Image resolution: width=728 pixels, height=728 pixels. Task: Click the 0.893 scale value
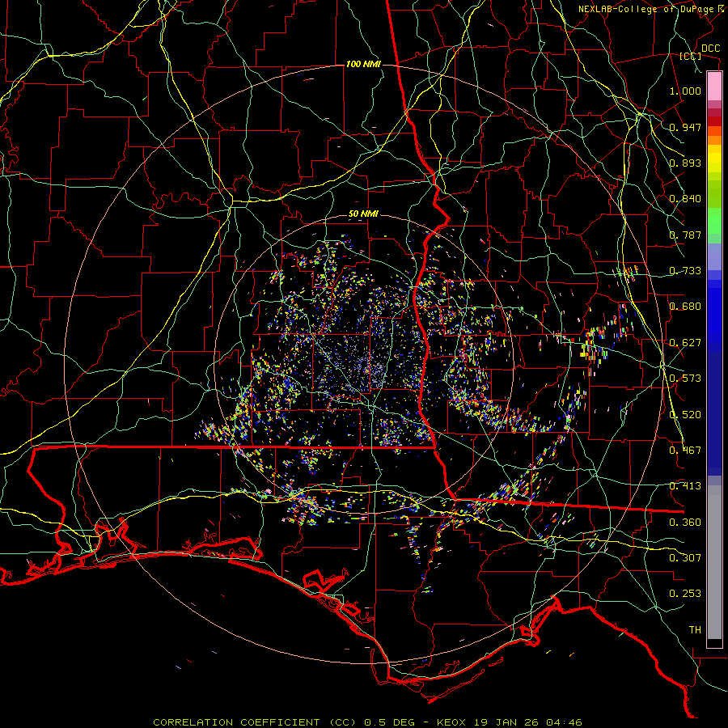[x=685, y=163]
